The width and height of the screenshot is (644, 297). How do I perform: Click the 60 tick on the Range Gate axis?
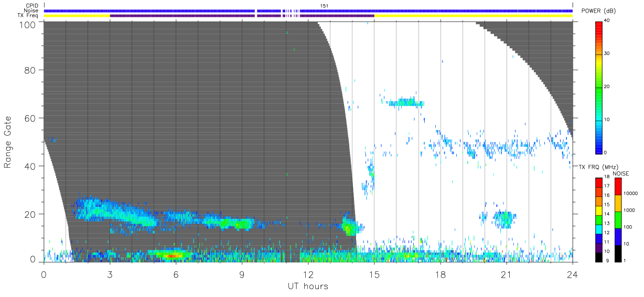click(31, 118)
